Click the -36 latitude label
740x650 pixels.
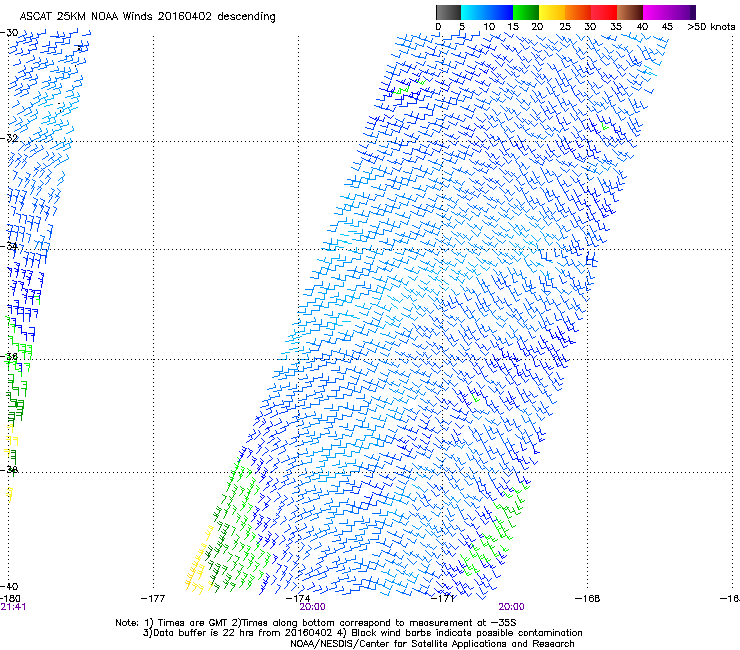pyautogui.click(x=9, y=356)
